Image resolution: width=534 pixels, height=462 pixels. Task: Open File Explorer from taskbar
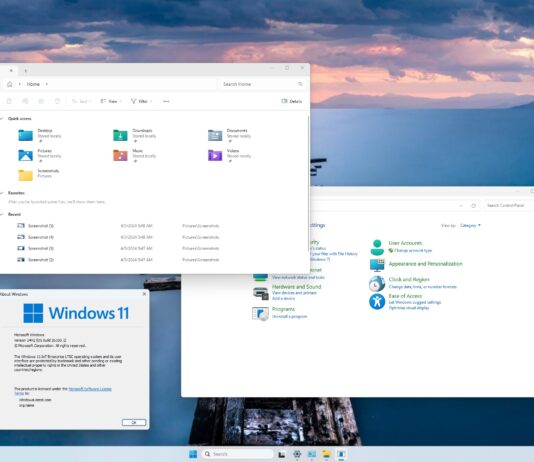click(326, 454)
